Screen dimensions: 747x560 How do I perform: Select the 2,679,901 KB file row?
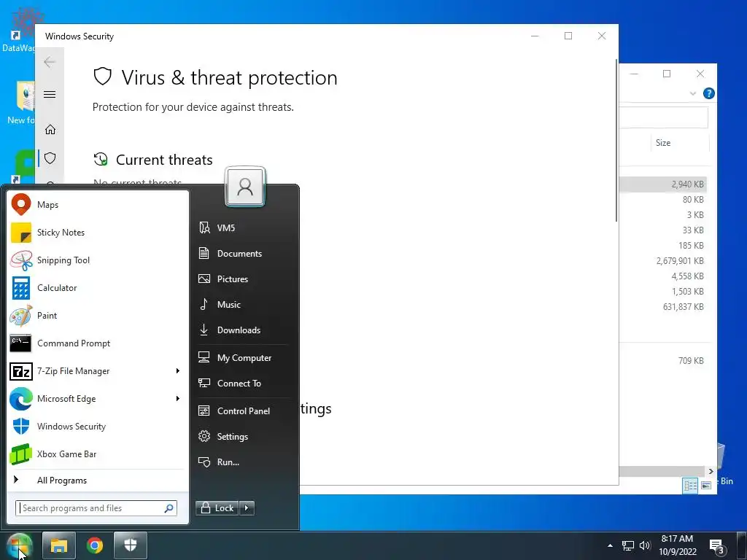coord(663,261)
